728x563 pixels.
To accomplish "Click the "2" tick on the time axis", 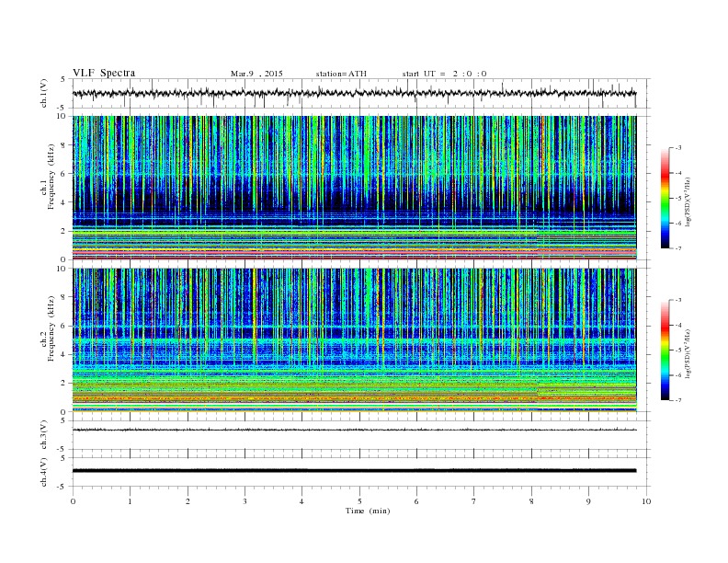I will [x=188, y=501].
